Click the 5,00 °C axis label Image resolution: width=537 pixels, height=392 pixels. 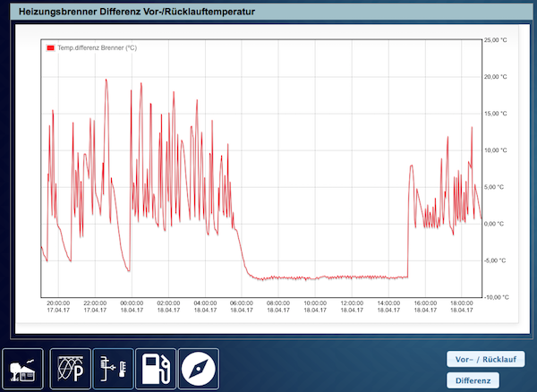tap(495, 187)
